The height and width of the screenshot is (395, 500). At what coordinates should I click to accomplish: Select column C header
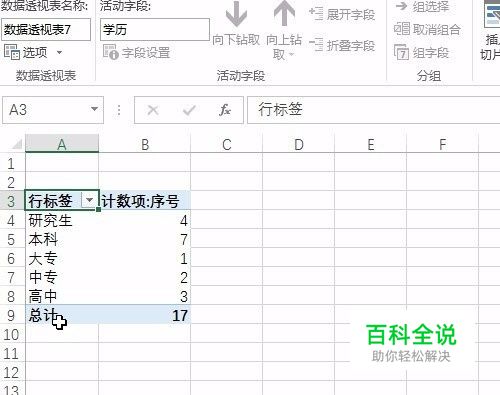227,144
